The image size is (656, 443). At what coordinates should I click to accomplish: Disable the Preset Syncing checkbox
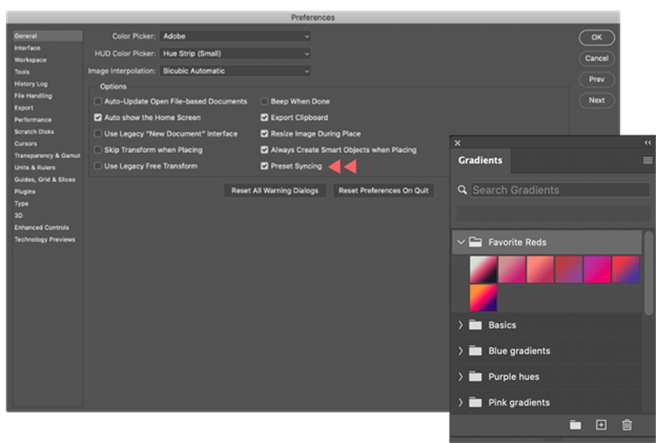point(265,166)
